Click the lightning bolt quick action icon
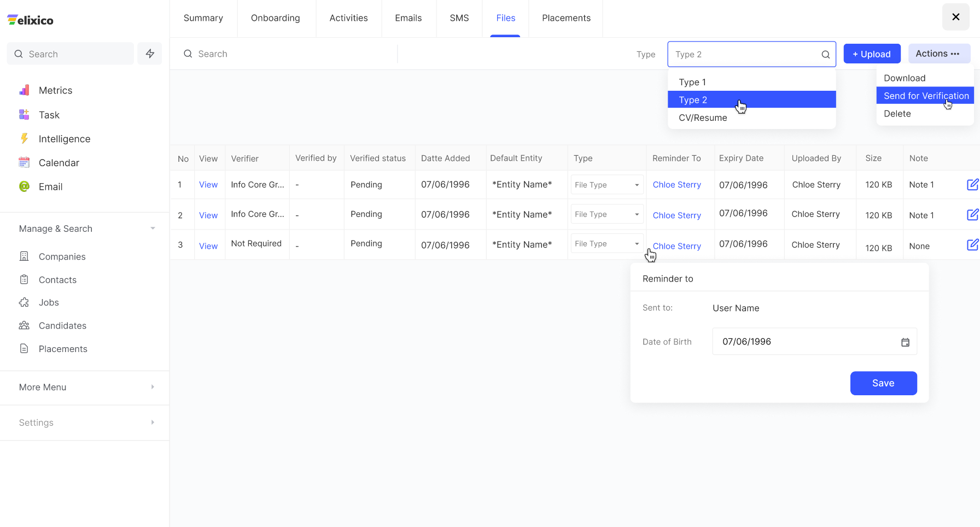 click(x=150, y=54)
